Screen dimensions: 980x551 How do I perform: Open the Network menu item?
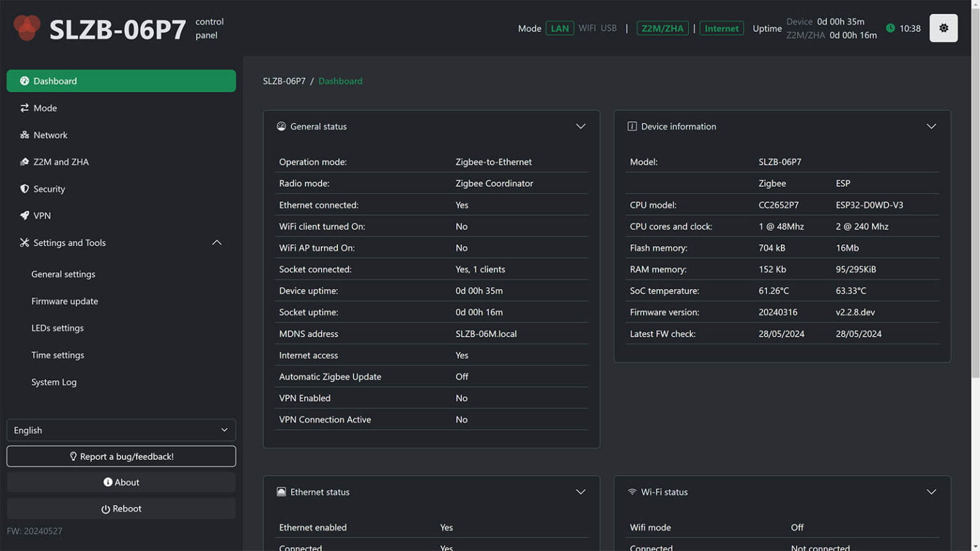(x=50, y=135)
